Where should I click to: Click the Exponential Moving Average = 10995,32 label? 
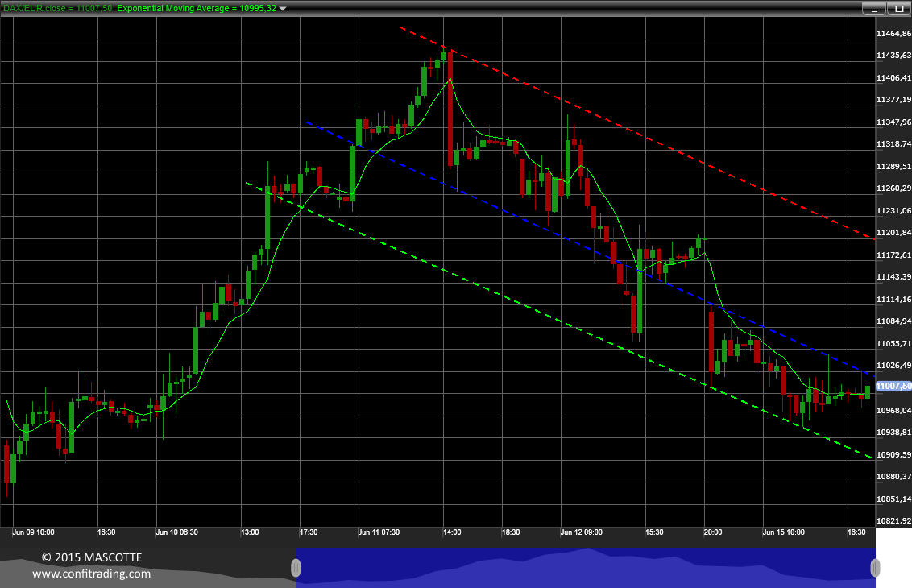point(197,8)
